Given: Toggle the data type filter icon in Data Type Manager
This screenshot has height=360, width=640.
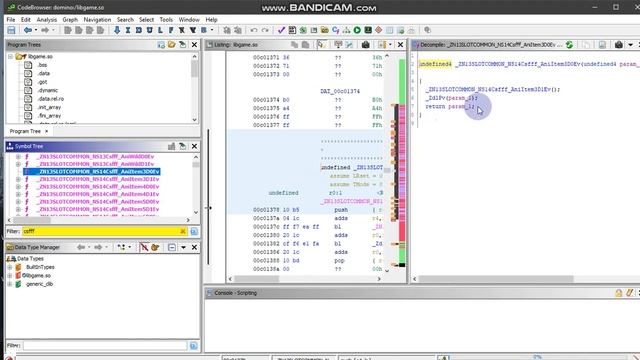Looking at the screenshot, I should pos(144,247).
